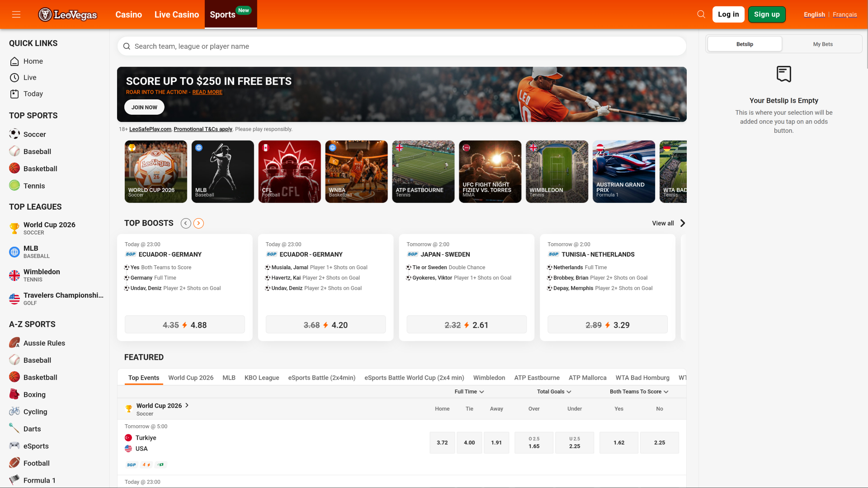This screenshot has height=488, width=868.
Task: Switch language to Français
Action: [844, 14]
